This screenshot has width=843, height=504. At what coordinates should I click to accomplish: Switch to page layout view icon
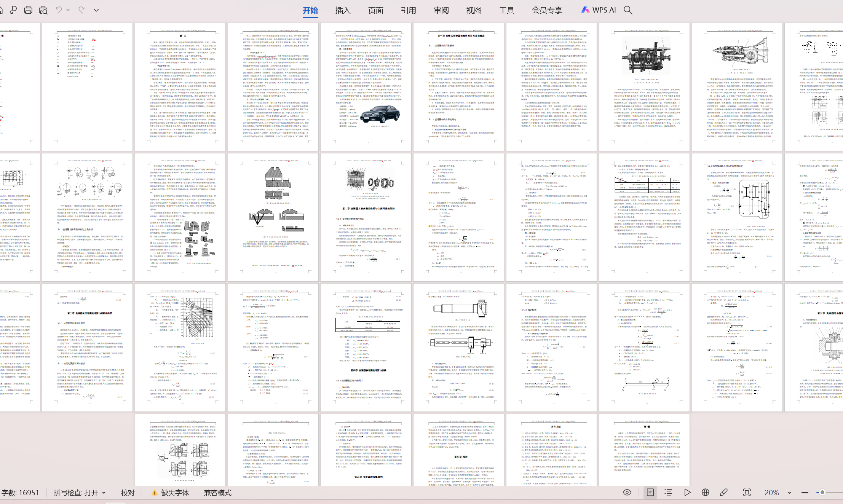650,492
